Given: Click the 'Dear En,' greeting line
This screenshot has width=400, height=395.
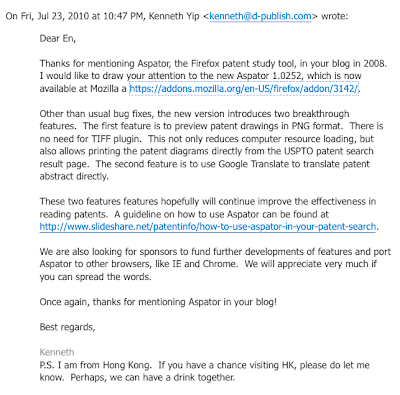Looking at the screenshot, I should 58,39.
